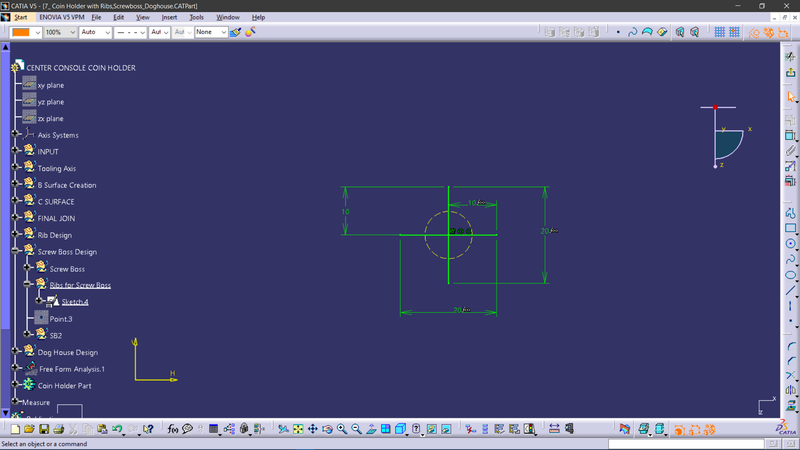Open the ENOVIA V5 VPM menu

(x=62, y=17)
